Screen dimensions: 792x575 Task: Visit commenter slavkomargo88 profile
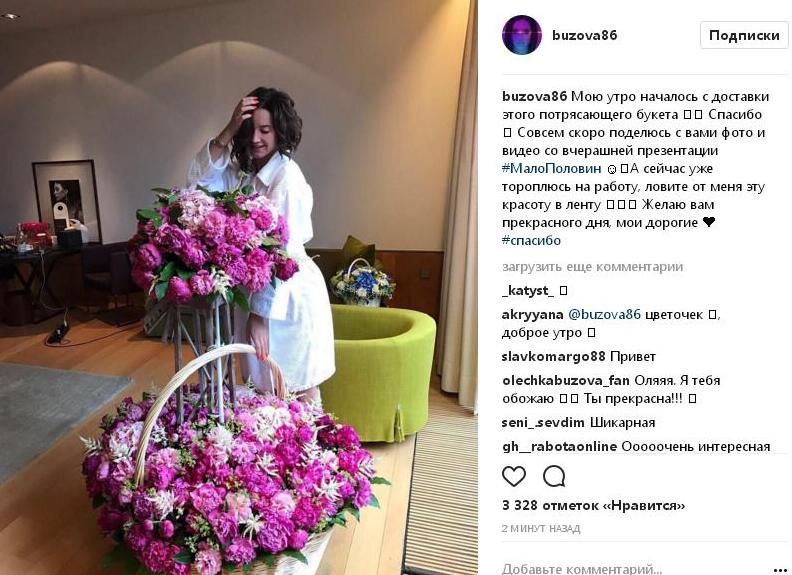(553, 356)
